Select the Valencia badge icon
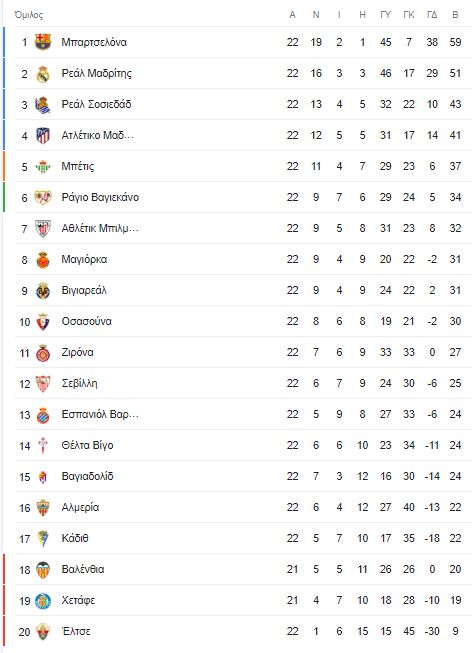This screenshot has width=472, height=653. pyautogui.click(x=43, y=570)
